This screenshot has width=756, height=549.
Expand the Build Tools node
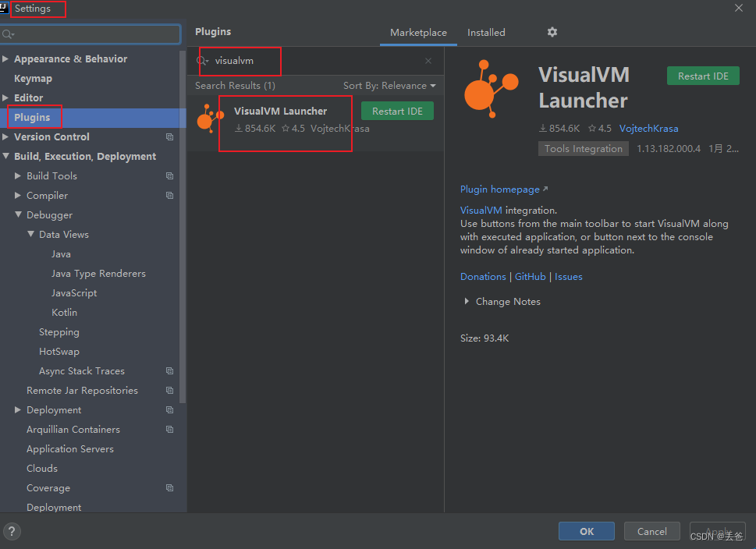pos(18,176)
